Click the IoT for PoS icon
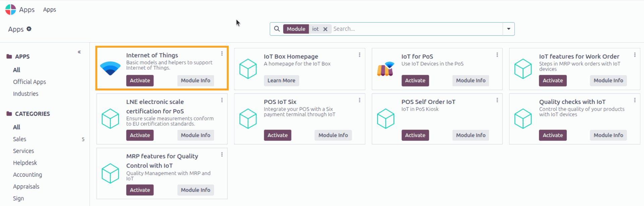Viewport: 644px width, 206px height. [x=385, y=69]
